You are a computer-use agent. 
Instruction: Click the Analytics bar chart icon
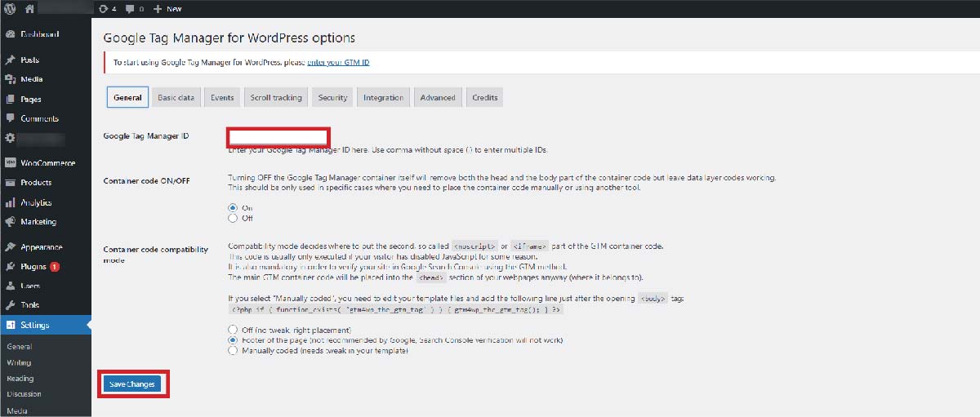coord(10,202)
